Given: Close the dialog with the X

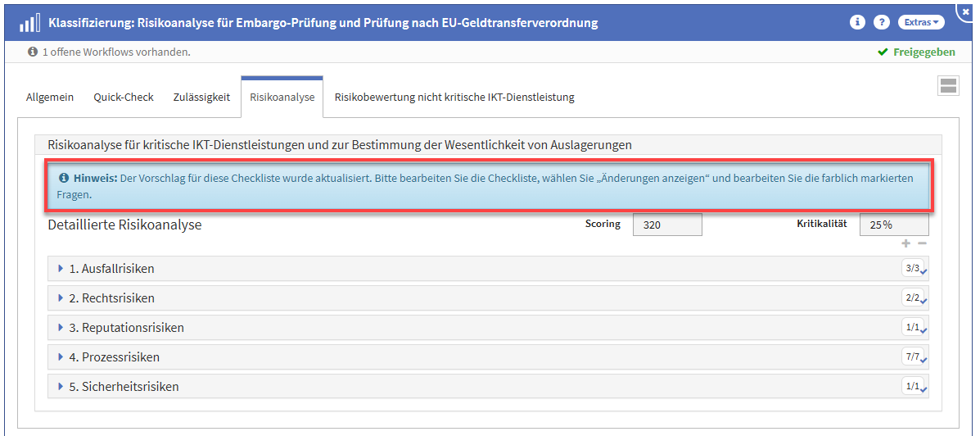Looking at the screenshot, I should (x=966, y=11).
